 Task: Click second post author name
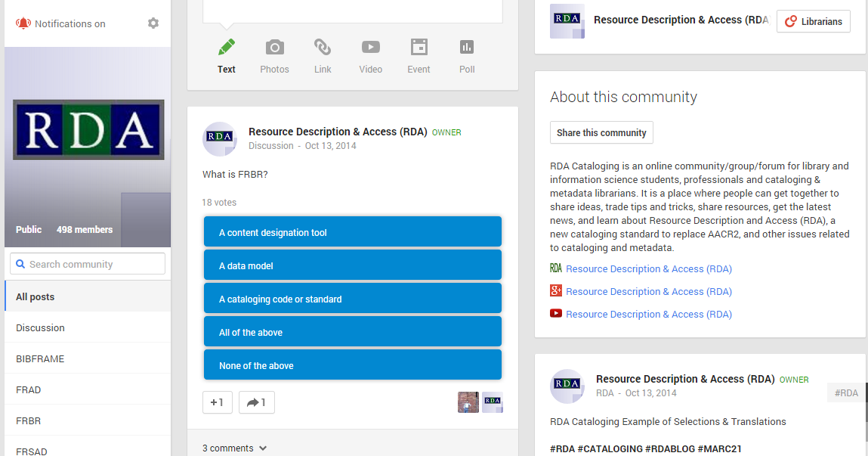click(x=685, y=379)
